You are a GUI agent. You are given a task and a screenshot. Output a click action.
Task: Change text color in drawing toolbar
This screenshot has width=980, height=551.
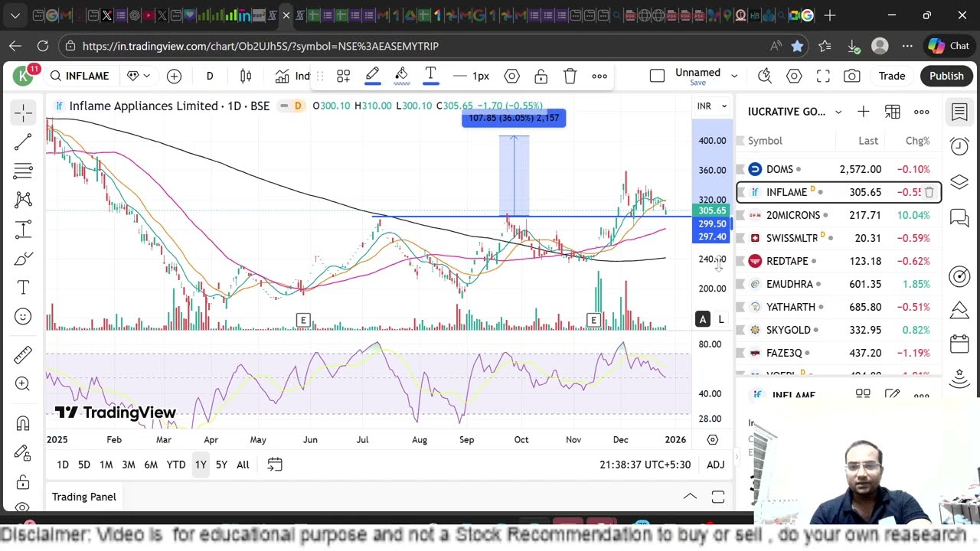point(430,76)
